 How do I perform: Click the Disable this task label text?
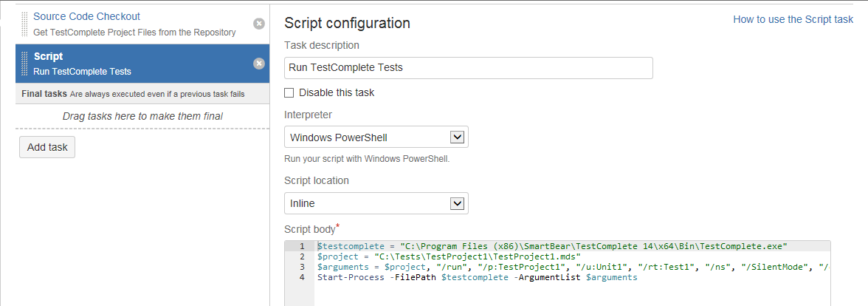click(x=337, y=93)
